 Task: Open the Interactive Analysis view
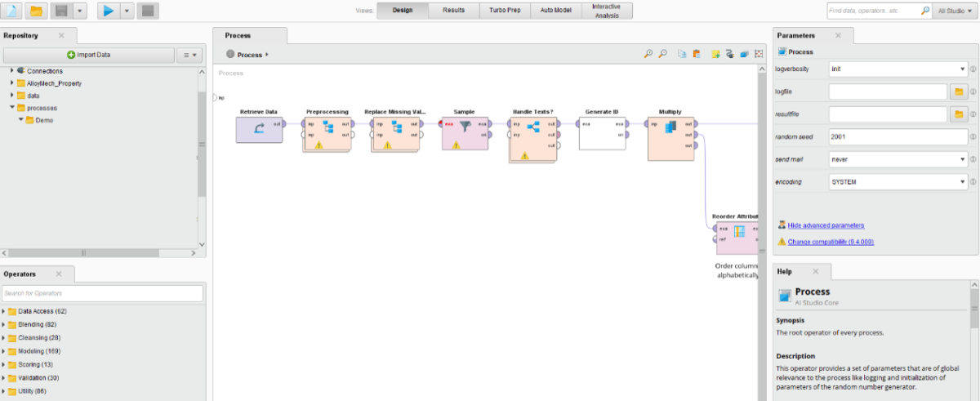click(x=607, y=11)
